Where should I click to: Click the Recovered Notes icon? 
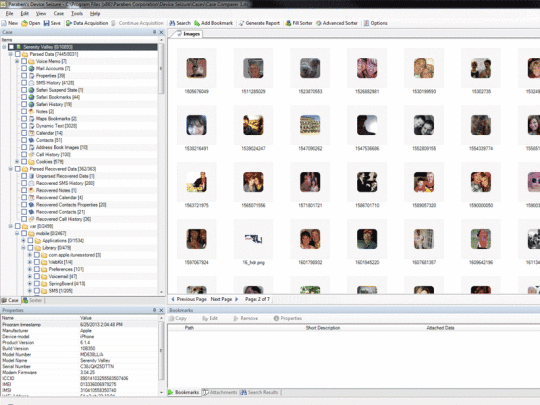[x=31, y=190]
